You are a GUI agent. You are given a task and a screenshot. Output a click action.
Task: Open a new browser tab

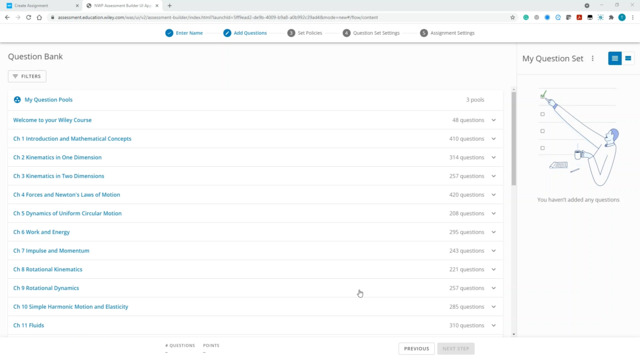point(169,6)
